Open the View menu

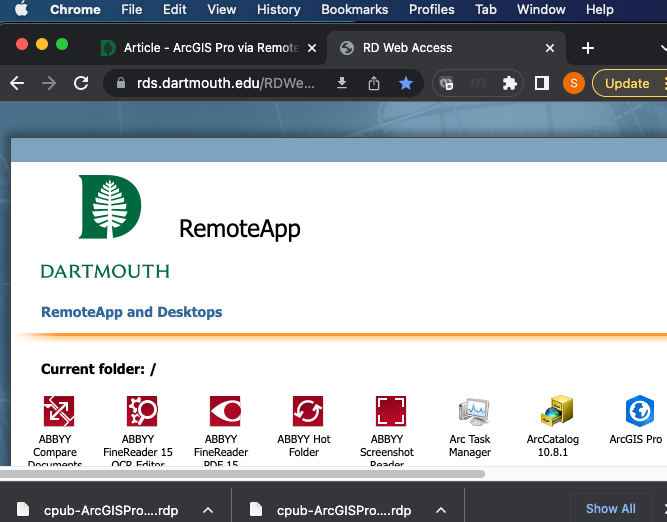(x=222, y=9)
